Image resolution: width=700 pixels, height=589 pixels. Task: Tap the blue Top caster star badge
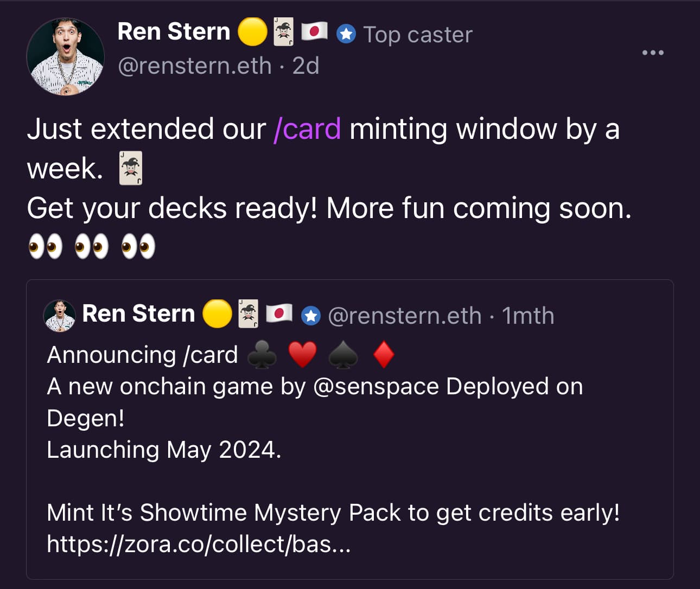(x=346, y=34)
